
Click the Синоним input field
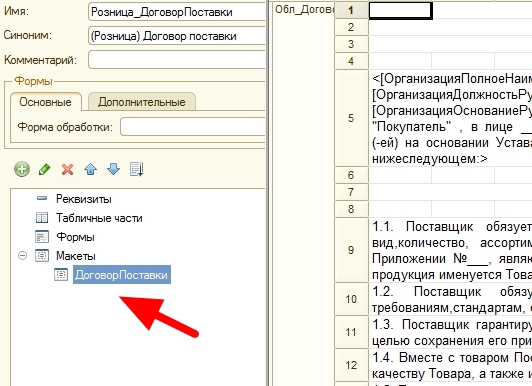tap(176, 36)
